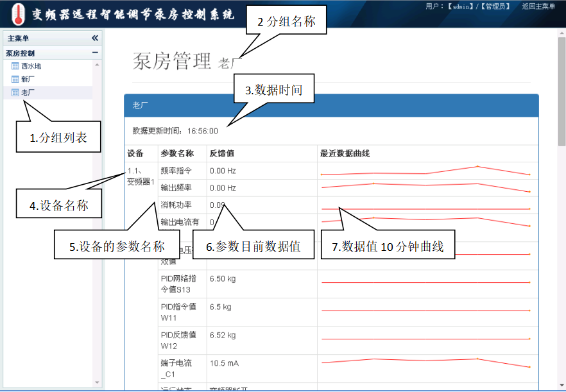Collapse the main menu sidebar chevron
Viewport: 566px width, 392px height.
coord(95,38)
